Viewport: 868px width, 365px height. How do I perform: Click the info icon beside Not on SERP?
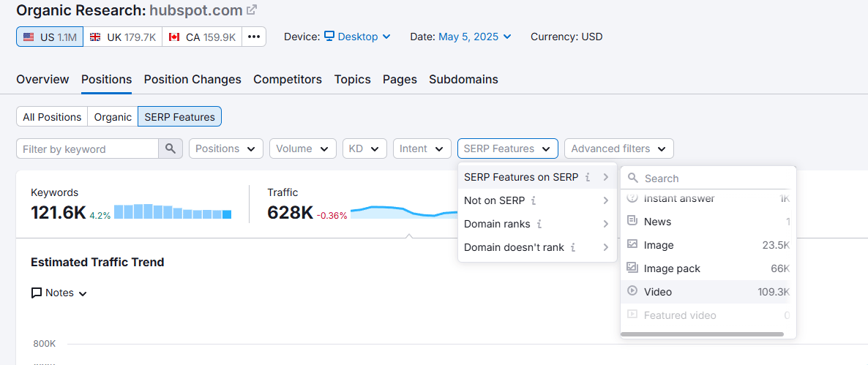[x=534, y=200]
